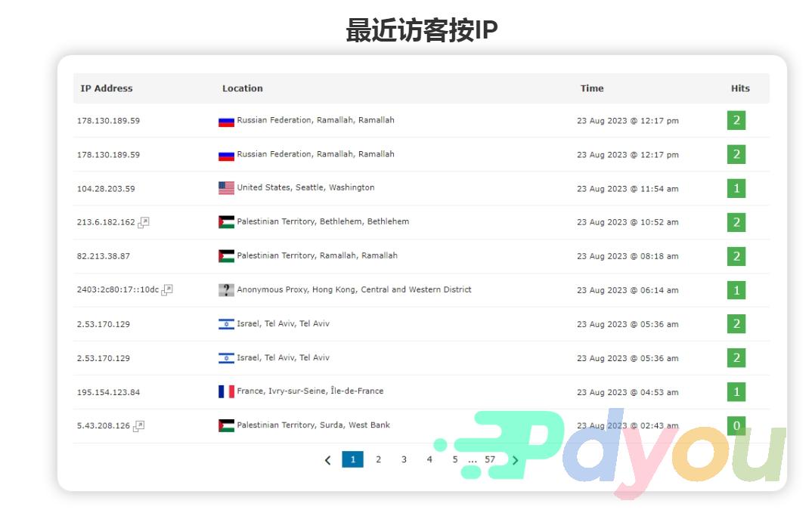Click location Palestinian Territory, Surda, West Bank

pyautogui.click(x=313, y=425)
